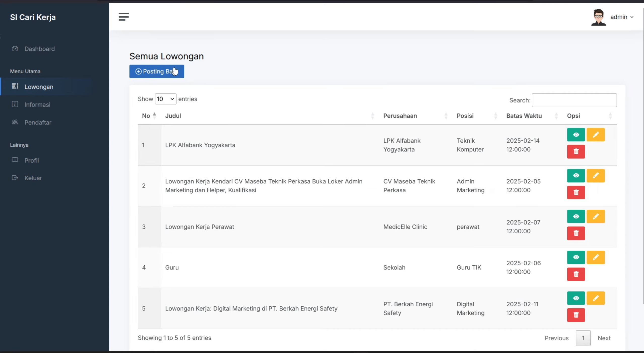644x353 pixels.
Task: Open Profil in the sidebar
Action: pyautogui.click(x=31, y=161)
